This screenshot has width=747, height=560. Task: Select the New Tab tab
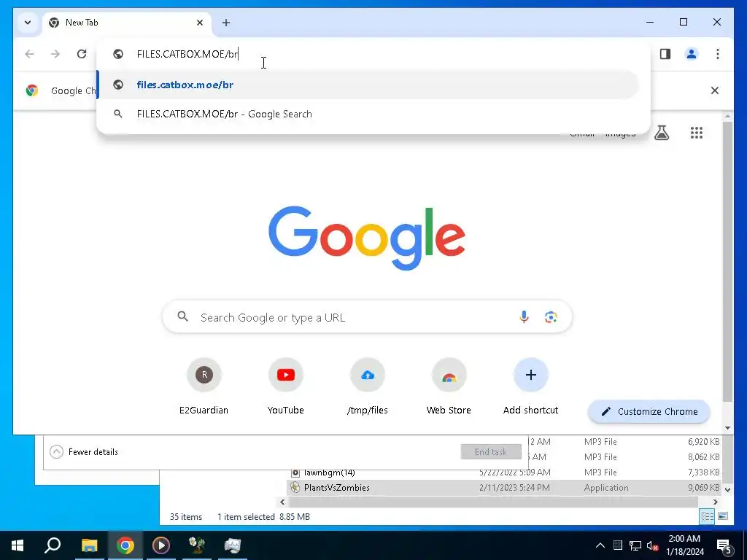(x=126, y=23)
